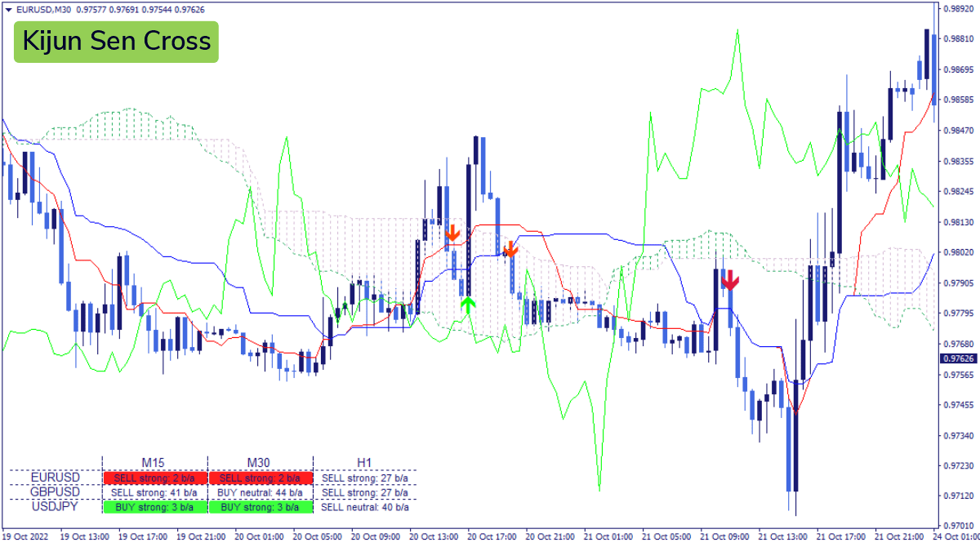
Task: Click red EURUSD M15 SELL strong cell
Action: (x=155, y=478)
